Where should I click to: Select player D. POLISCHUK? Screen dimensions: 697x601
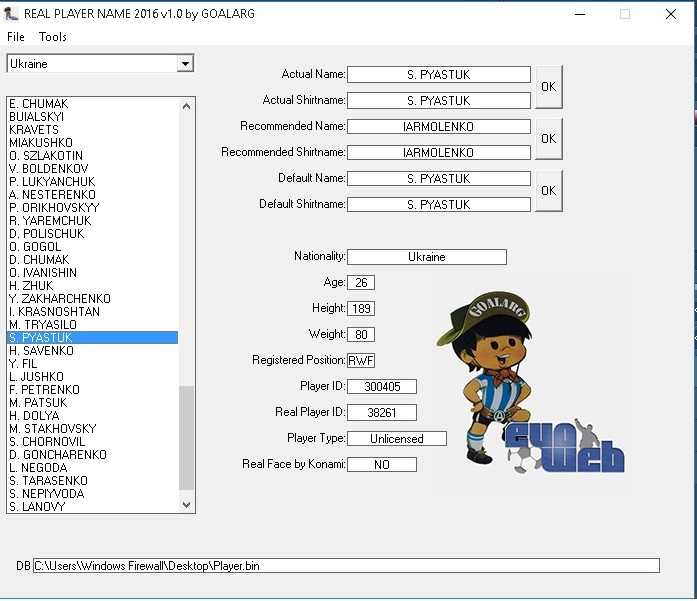92,233
